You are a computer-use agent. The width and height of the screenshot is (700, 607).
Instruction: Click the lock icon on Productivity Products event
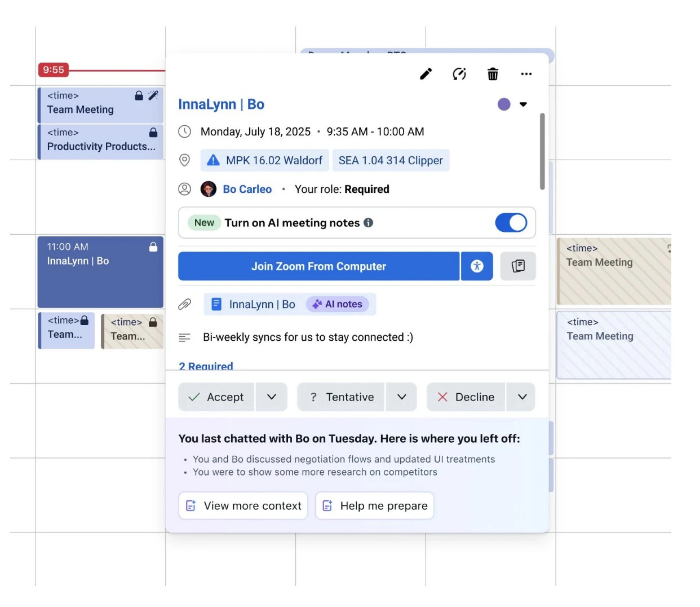click(x=153, y=132)
